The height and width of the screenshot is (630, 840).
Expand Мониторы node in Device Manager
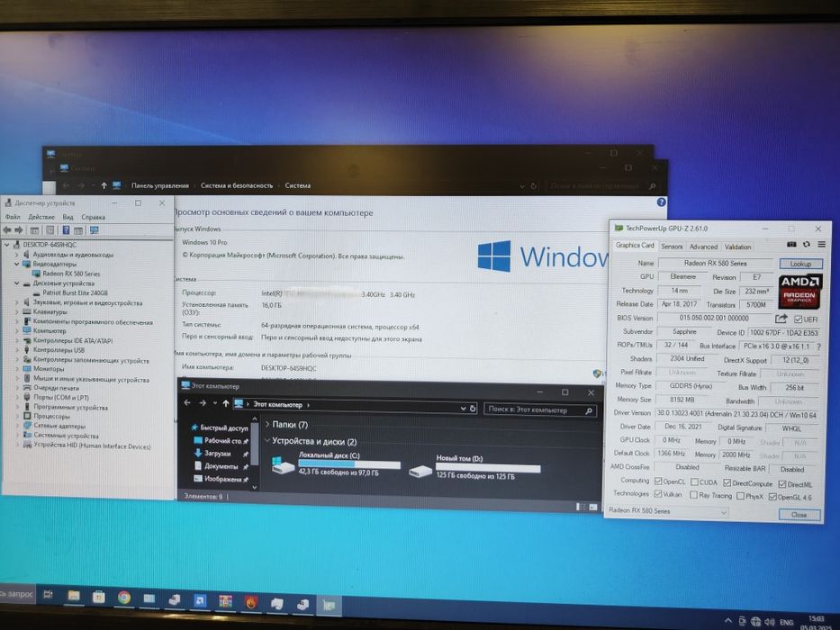(16, 369)
